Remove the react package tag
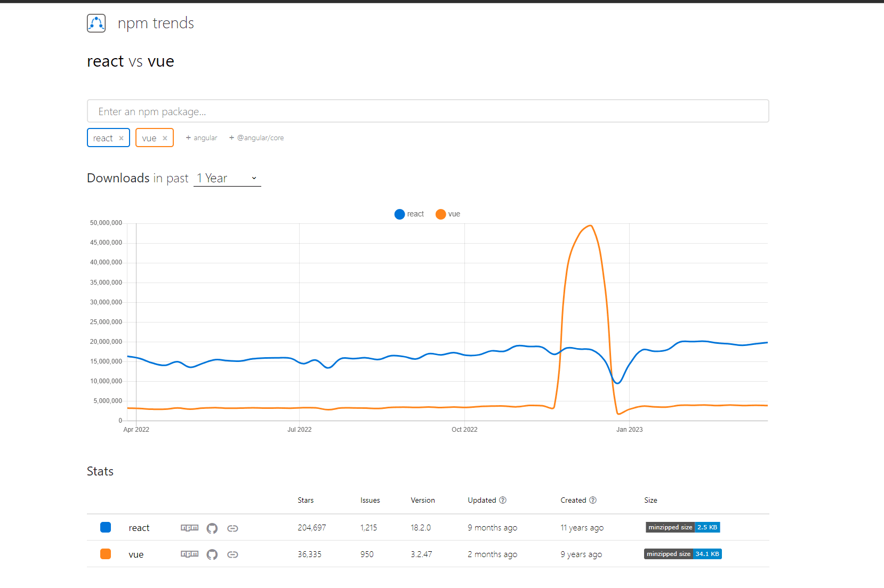This screenshot has height=588, width=884. click(122, 138)
